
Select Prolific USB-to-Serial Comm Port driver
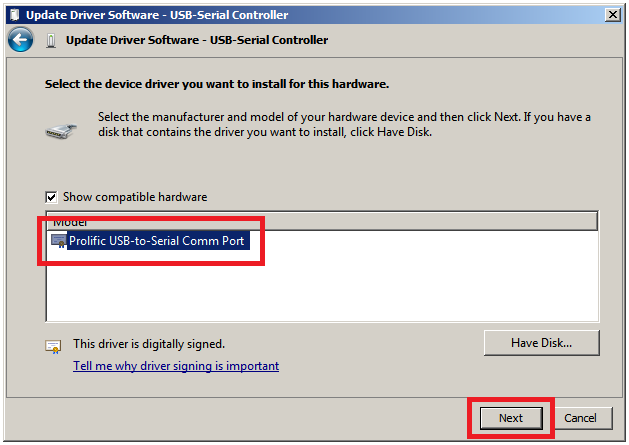tap(156, 241)
